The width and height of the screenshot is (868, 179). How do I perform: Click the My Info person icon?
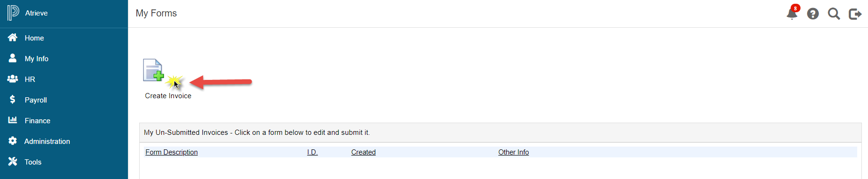pyautogui.click(x=13, y=58)
